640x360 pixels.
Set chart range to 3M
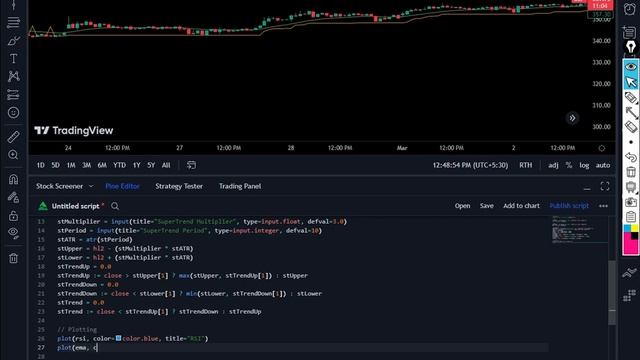click(x=87, y=165)
